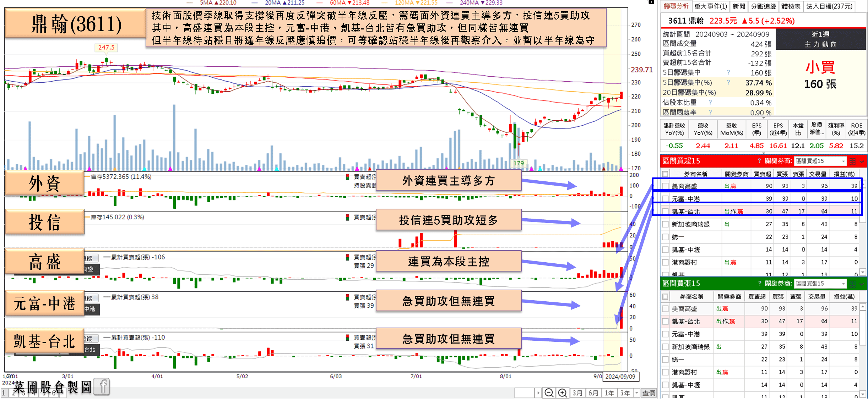Screen dimensions: 868x406
Task: Switch to the 新聞 tab
Action: tap(739, 6)
